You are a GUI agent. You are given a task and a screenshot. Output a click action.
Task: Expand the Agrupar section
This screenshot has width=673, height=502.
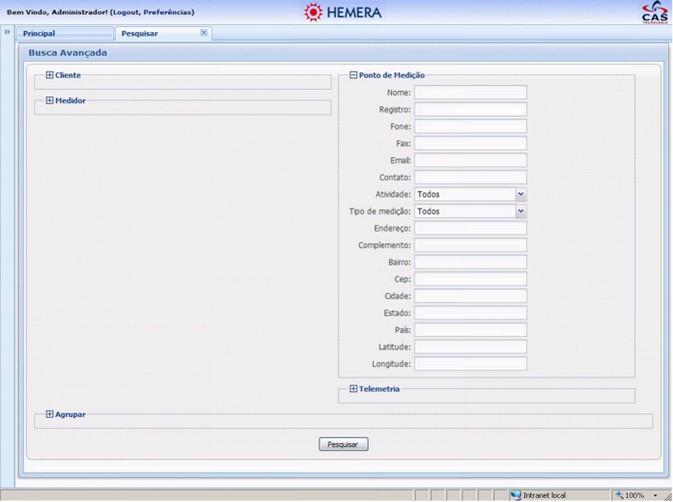coord(50,414)
